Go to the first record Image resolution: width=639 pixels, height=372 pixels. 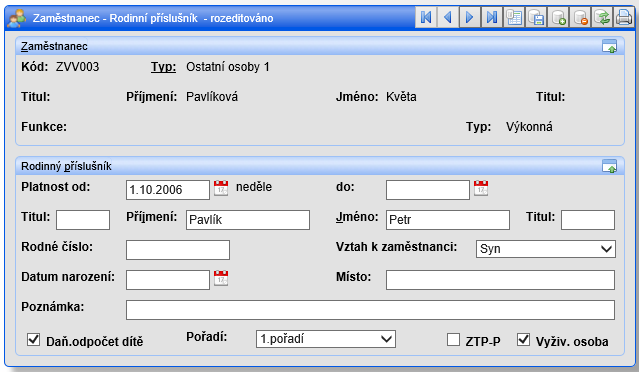(x=426, y=18)
